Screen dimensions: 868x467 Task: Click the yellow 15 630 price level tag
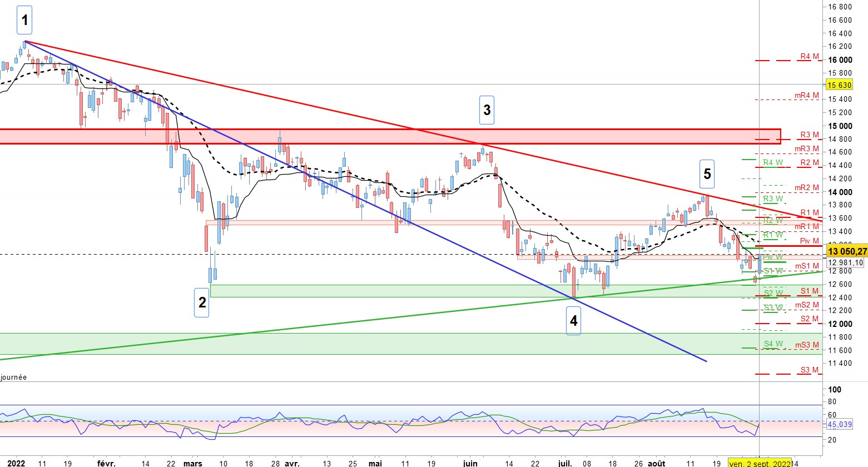[x=840, y=85]
